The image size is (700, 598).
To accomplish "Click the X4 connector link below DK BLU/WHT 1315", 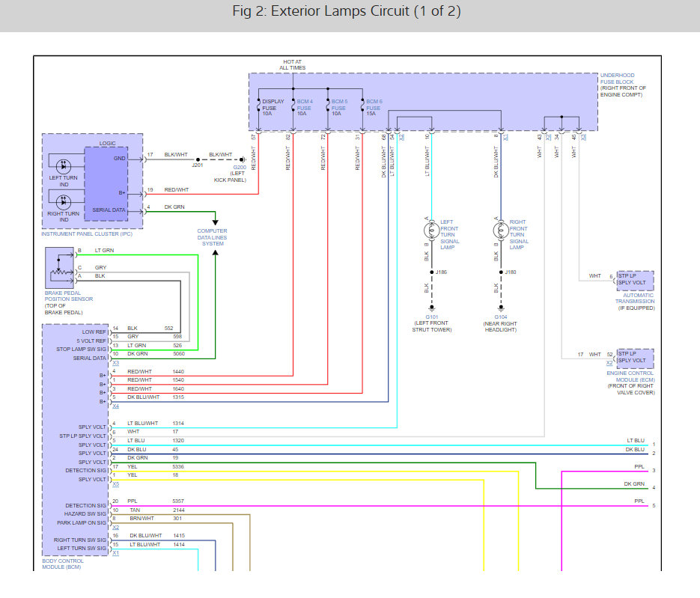I will [115, 406].
